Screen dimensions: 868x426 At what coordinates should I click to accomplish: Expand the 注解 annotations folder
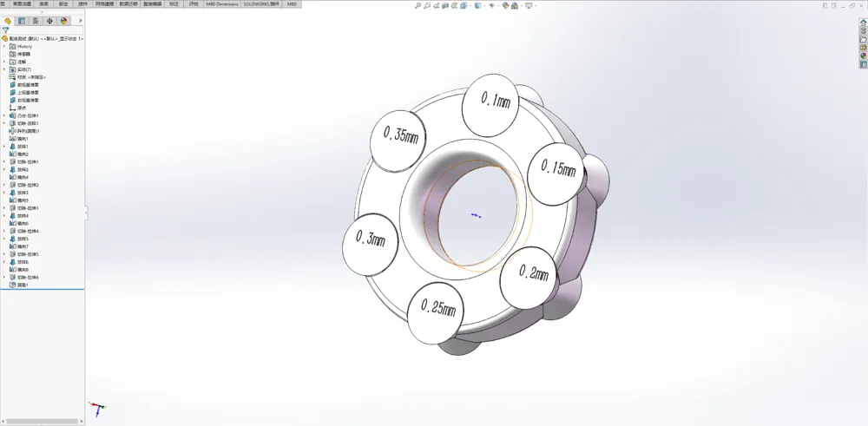coord(4,62)
